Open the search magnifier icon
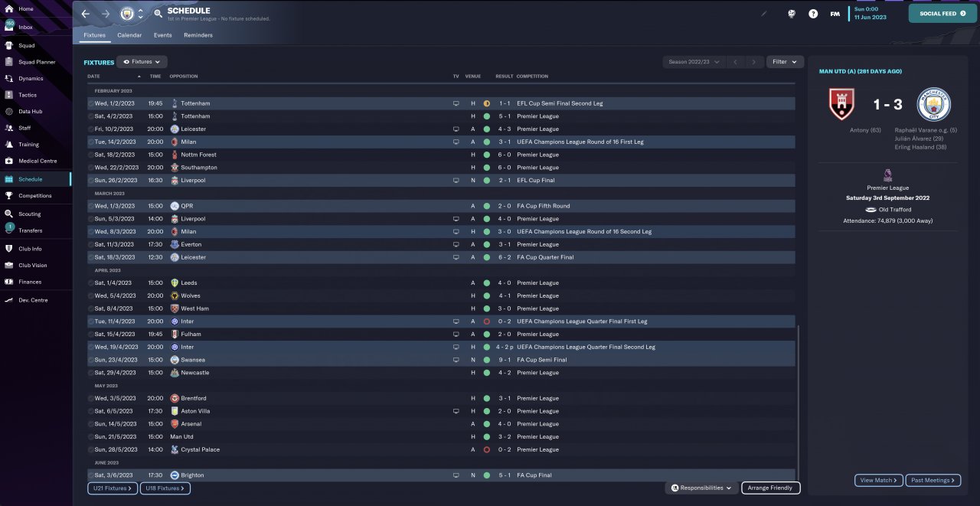 [158, 13]
